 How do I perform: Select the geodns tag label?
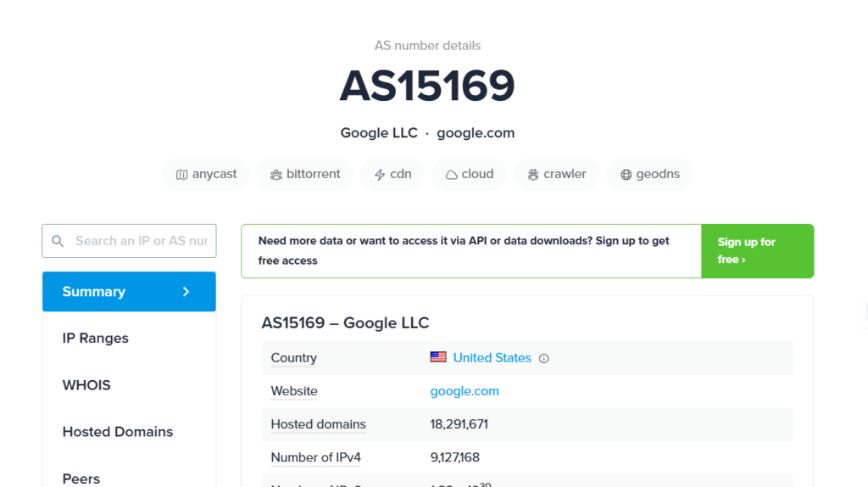coord(658,174)
